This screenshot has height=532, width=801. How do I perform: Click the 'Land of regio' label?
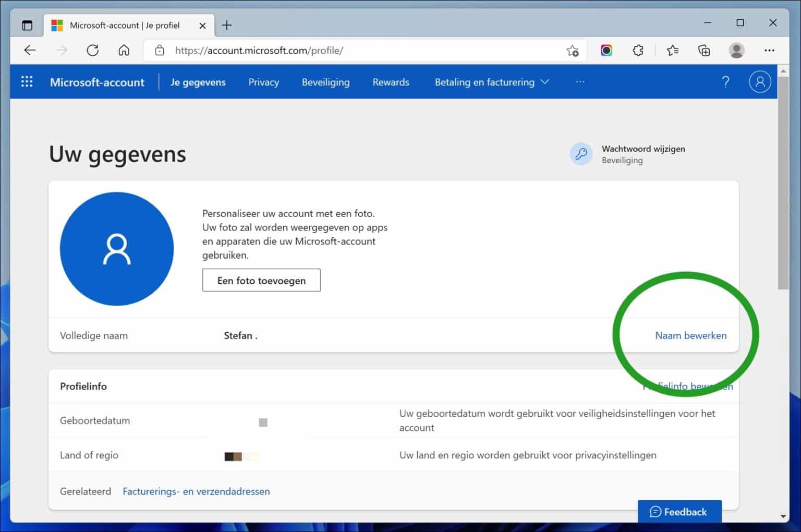(x=89, y=455)
